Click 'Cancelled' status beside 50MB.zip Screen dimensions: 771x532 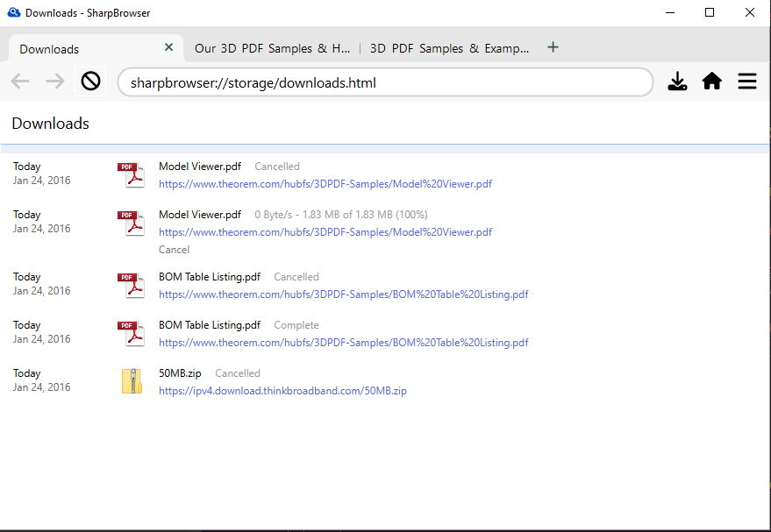click(238, 373)
